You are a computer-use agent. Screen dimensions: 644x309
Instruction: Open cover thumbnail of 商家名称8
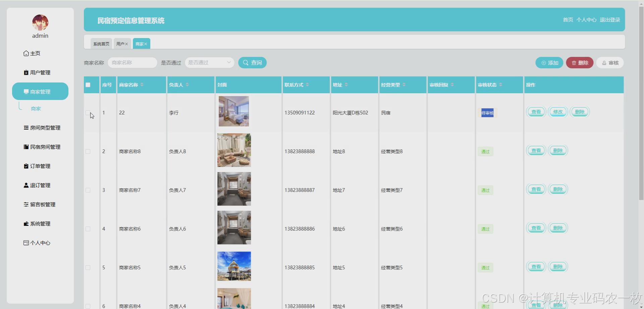click(234, 150)
